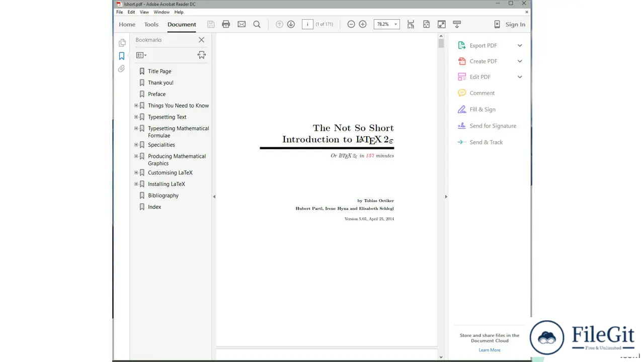
Task: Click the read mode keyboard icon
Action: point(457,24)
